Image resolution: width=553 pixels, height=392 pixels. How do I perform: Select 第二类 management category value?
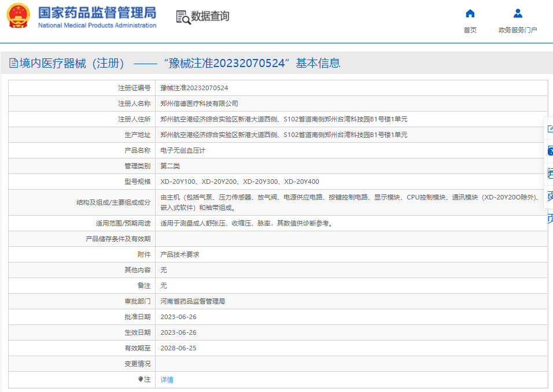click(x=170, y=166)
